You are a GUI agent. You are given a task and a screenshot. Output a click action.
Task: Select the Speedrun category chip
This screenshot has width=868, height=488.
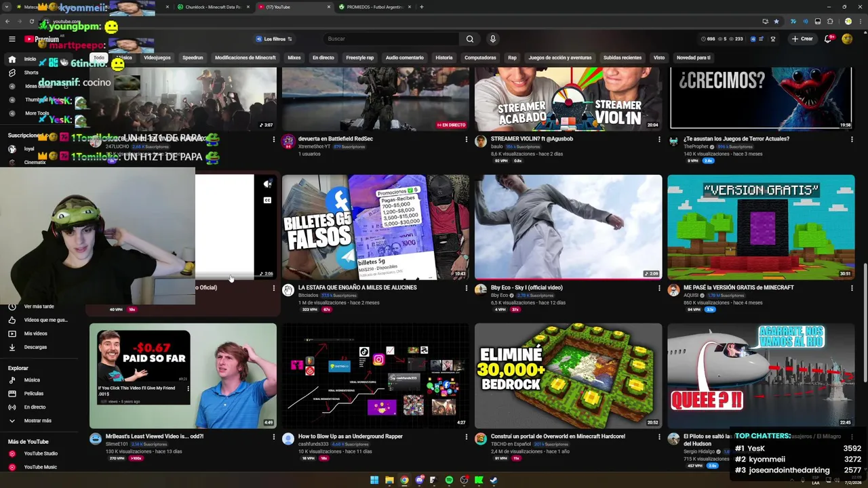193,58
